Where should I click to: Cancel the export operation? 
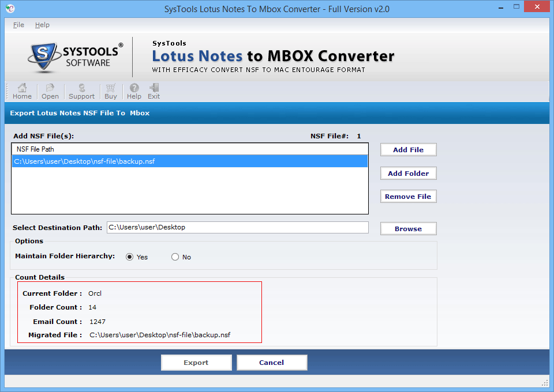coord(272,363)
